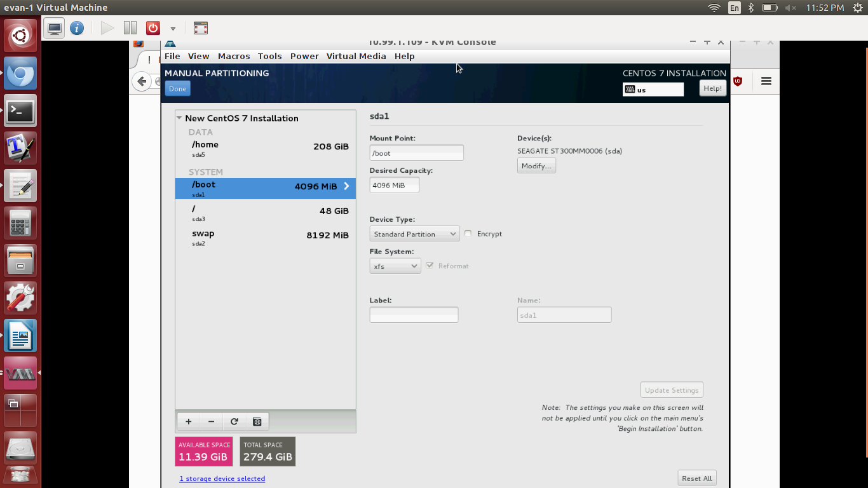The width and height of the screenshot is (868, 488).
Task: Launch Chromium browser from dock
Action: 20,74
